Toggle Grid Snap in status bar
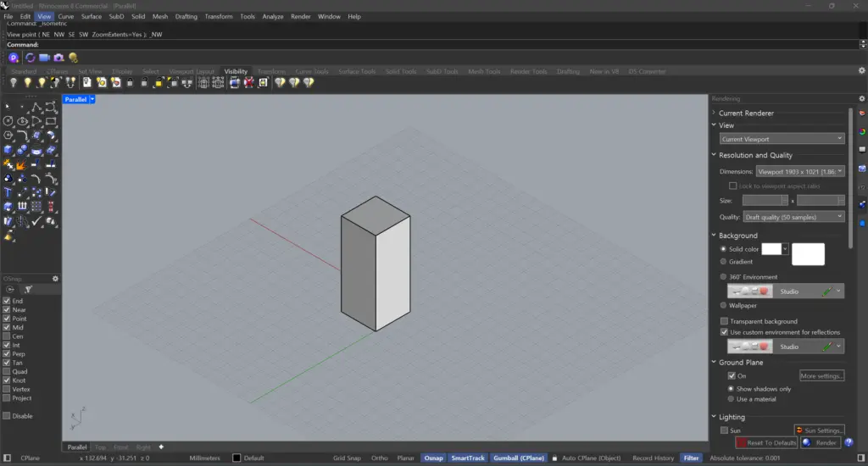 tap(347, 458)
